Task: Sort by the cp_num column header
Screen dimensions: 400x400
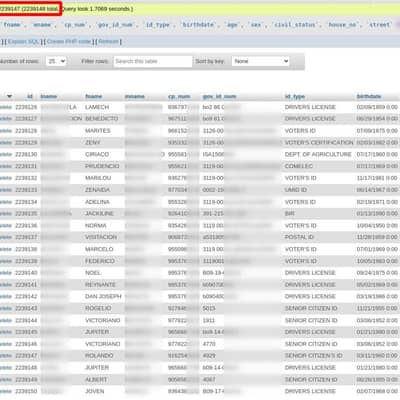Action: 179,97
